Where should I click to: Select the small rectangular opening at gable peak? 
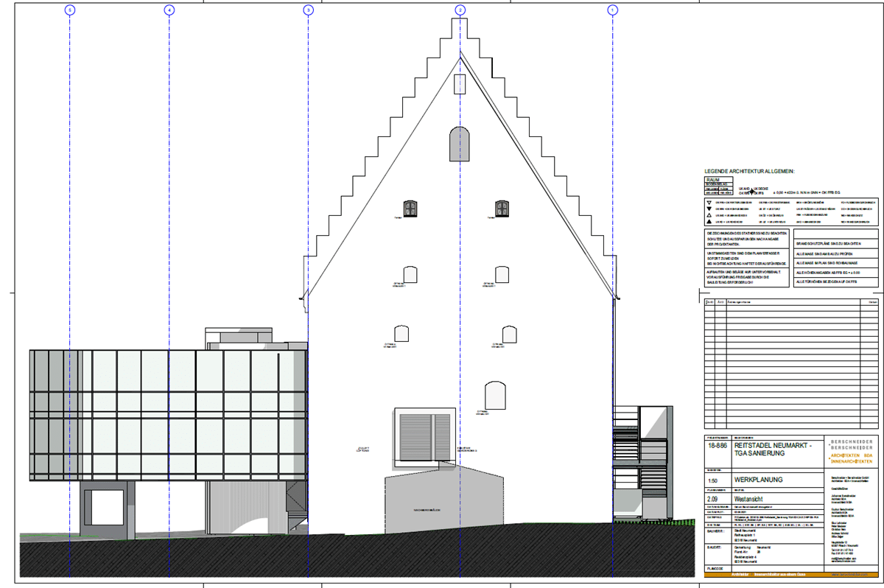tap(460, 83)
